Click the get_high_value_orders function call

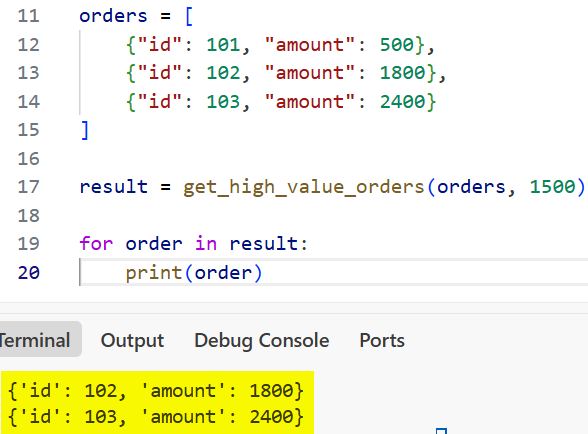coord(304,187)
